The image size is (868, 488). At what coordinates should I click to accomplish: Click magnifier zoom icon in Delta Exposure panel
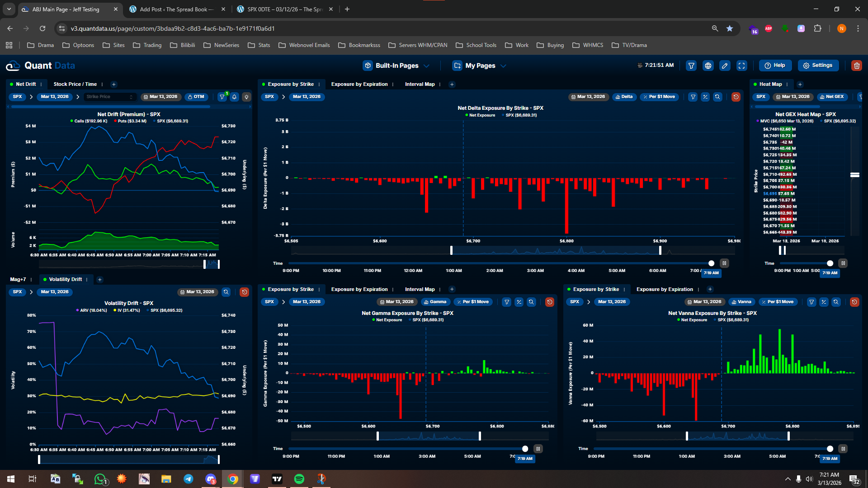[x=717, y=97]
